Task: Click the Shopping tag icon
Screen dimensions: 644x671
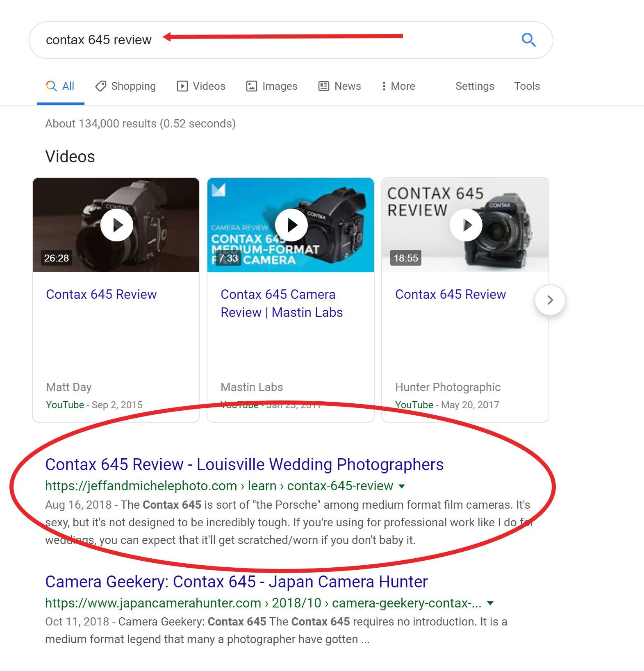Action: (100, 86)
